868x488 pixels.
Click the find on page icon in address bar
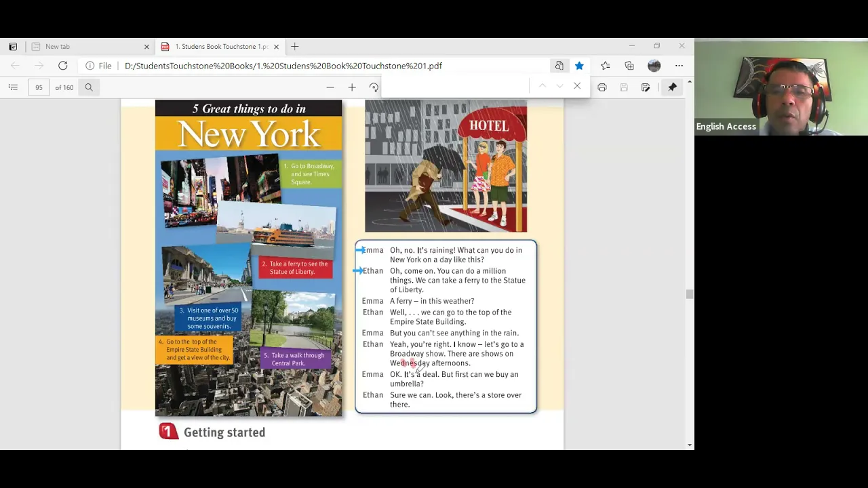(x=559, y=66)
